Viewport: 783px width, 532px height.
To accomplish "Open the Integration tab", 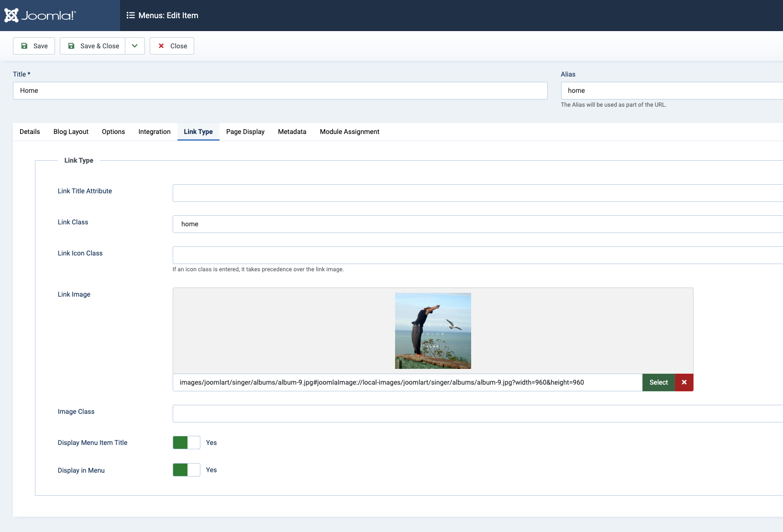I will pyautogui.click(x=154, y=132).
